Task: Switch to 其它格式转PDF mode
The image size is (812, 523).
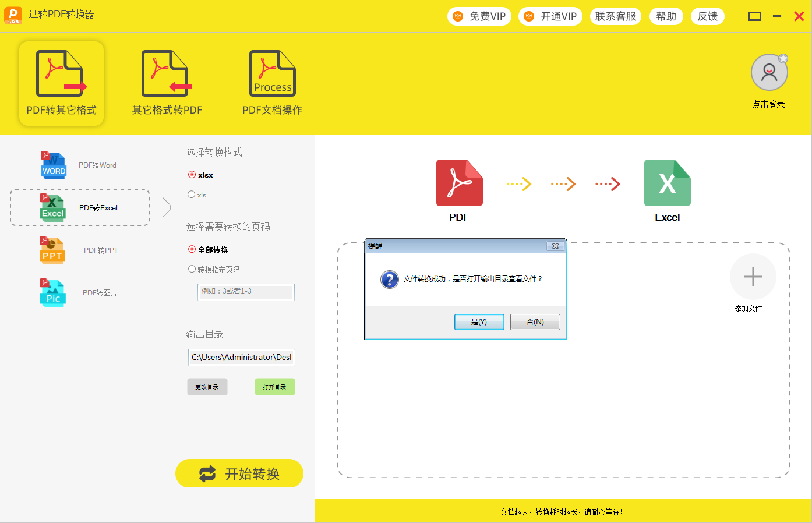Action: (x=167, y=83)
